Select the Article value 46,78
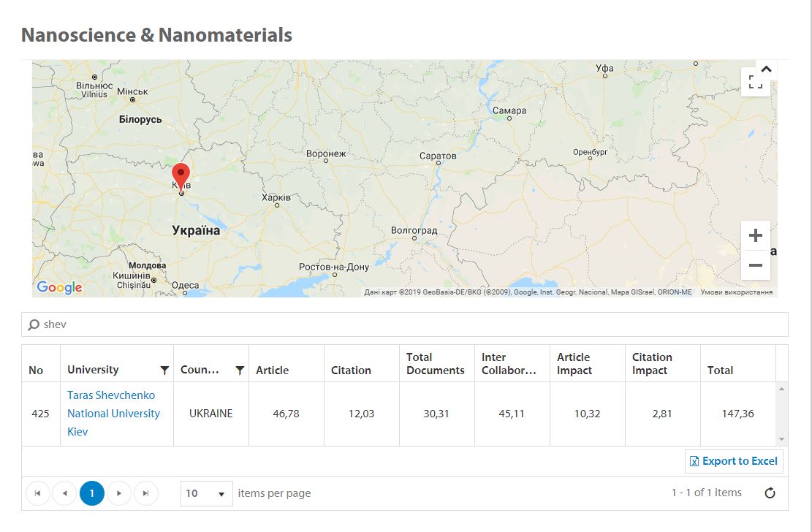 (x=287, y=414)
